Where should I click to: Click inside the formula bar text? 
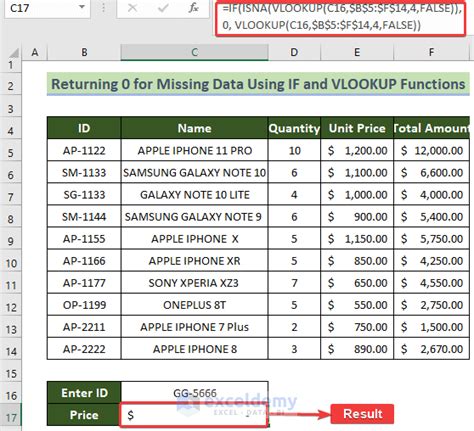point(340,17)
